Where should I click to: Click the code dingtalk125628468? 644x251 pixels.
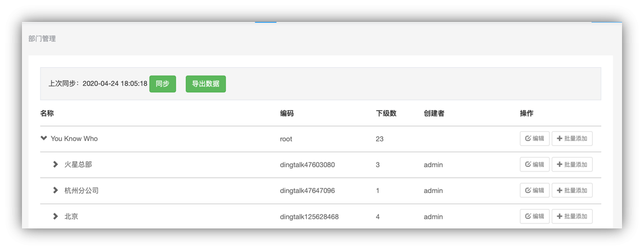coord(309,217)
